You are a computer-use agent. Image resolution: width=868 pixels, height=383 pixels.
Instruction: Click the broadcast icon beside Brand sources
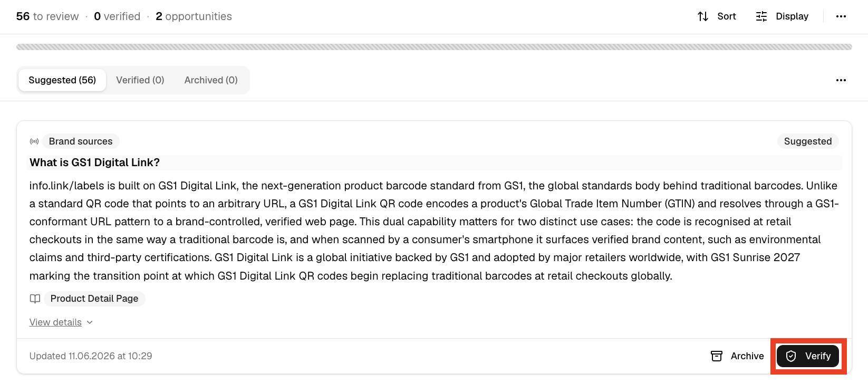(34, 141)
